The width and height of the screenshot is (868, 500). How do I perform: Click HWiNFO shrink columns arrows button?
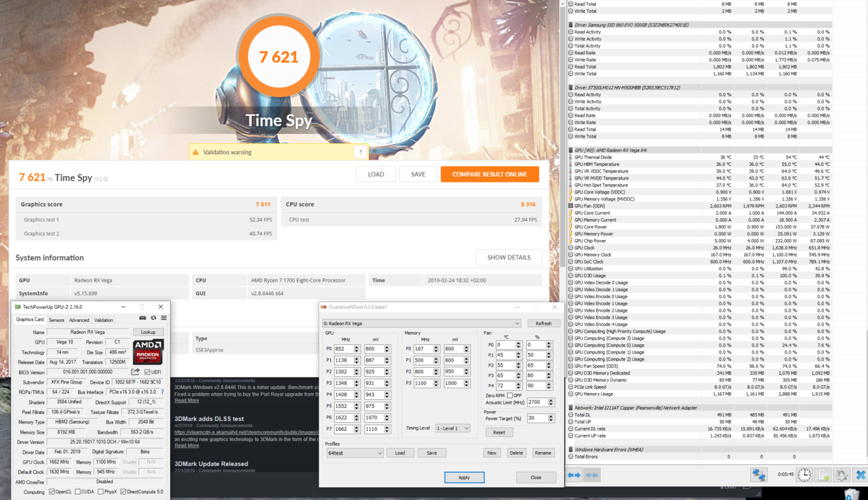(591, 475)
